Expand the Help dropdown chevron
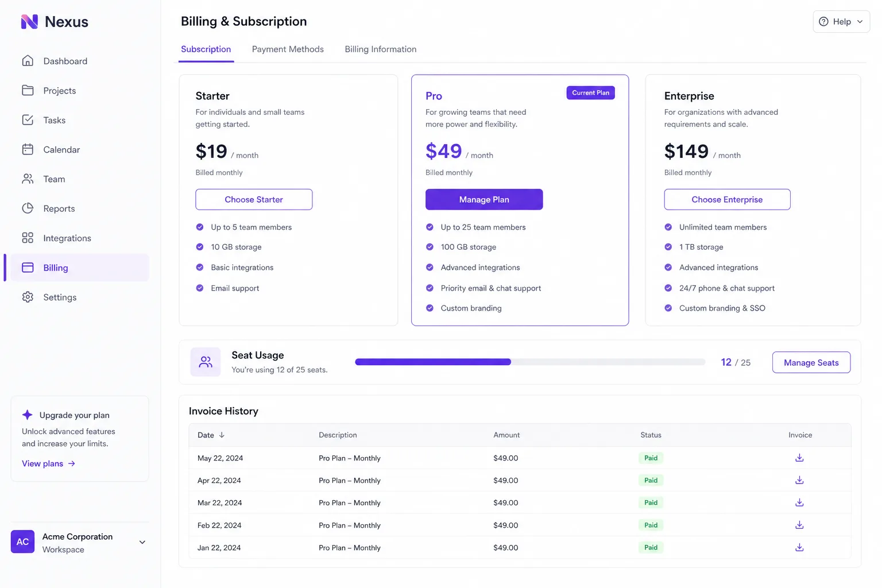Image resolution: width=882 pixels, height=588 pixels. pyautogui.click(x=860, y=22)
